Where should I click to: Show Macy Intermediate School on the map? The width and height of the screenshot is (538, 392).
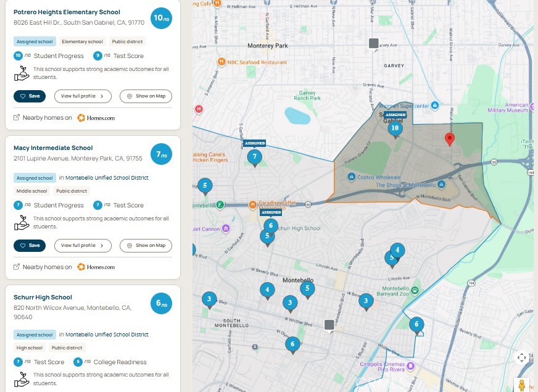(x=146, y=246)
